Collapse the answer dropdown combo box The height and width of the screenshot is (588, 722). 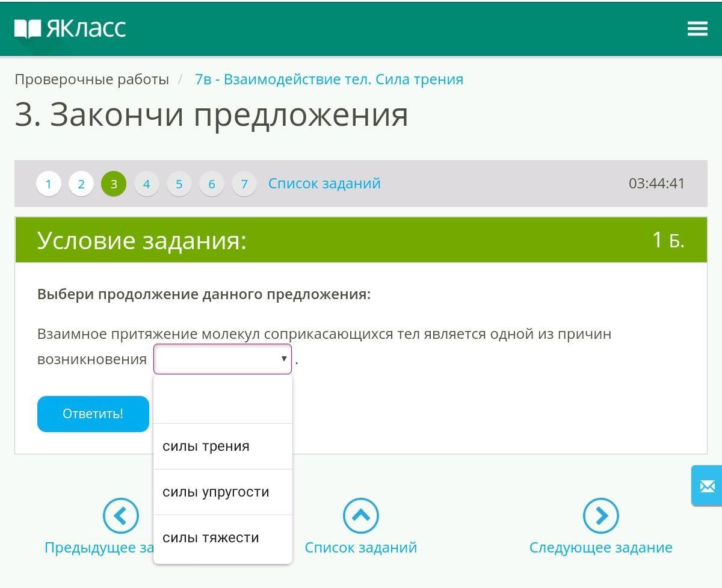coord(223,359)
